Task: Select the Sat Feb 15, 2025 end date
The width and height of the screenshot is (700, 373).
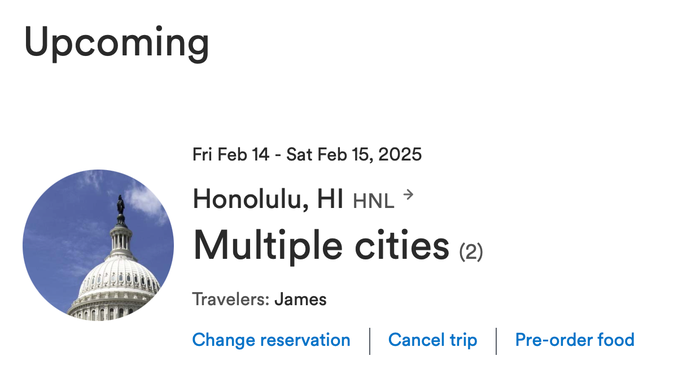Action: (x=354, y=155)
